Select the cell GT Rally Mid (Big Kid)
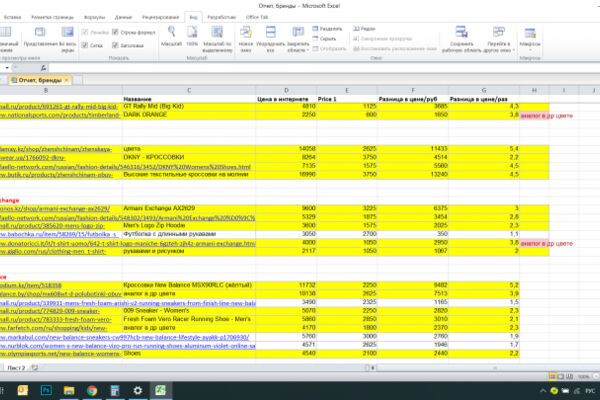600x400 pixels. (189, 106)
